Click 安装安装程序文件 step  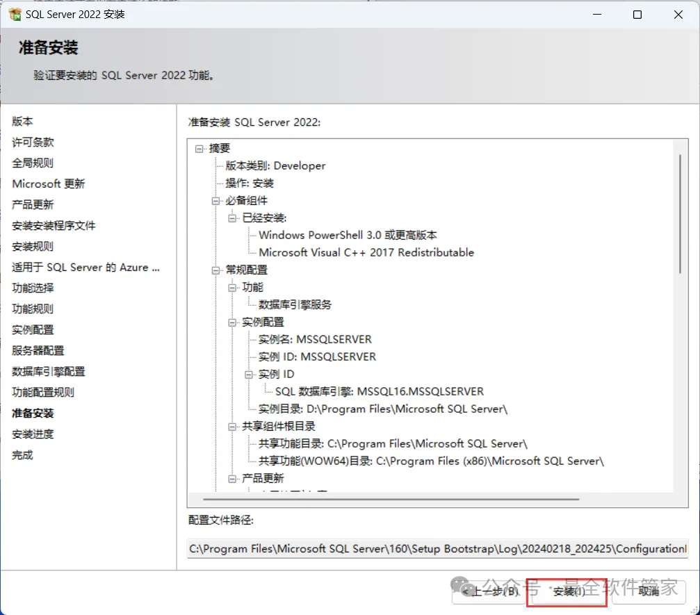pyautogui.click(x=54, y=226)
